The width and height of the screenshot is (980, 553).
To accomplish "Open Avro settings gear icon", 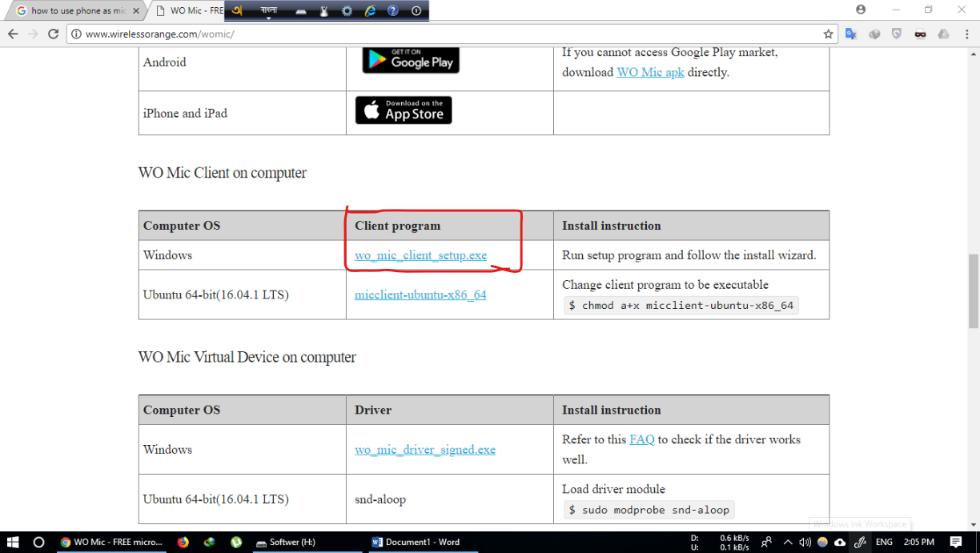I will tap(347, 11).
